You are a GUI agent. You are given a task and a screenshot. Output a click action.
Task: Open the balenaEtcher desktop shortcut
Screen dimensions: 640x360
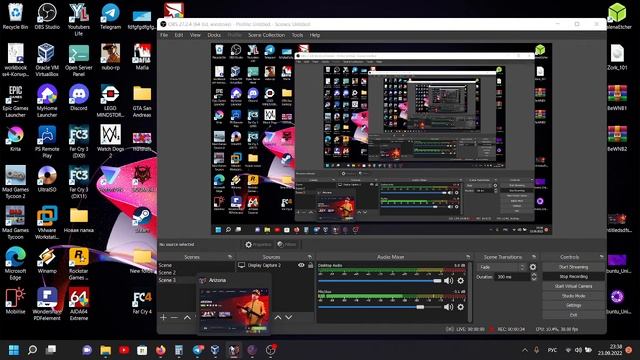tap(617, 16)
